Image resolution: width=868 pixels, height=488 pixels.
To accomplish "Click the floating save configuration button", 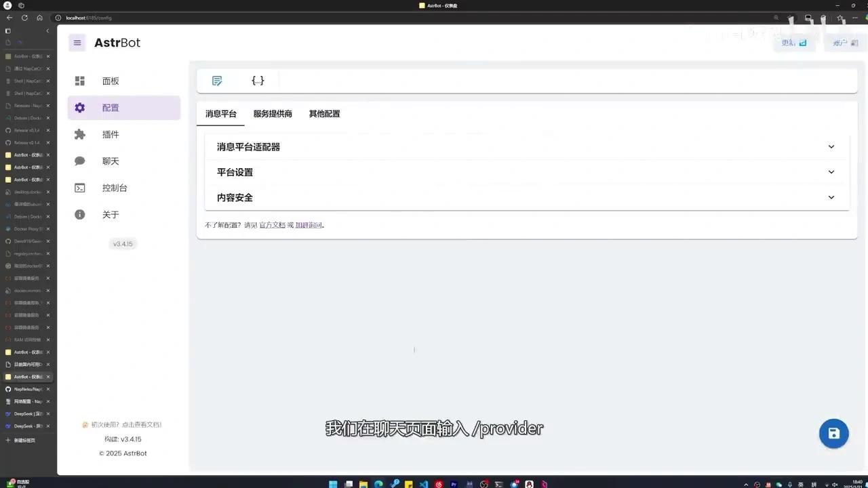I will point(834,434).
